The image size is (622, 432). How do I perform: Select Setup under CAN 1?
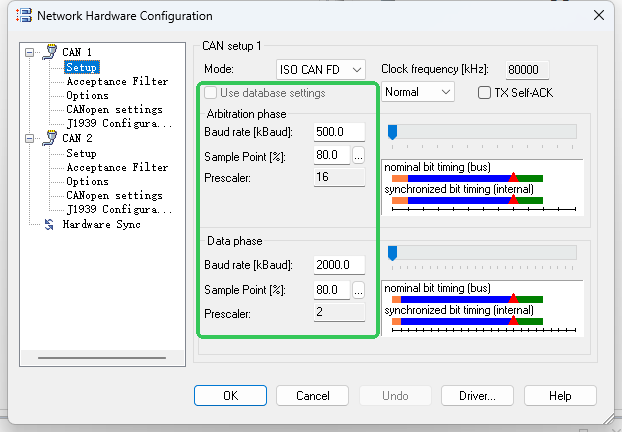coord(81,67)
